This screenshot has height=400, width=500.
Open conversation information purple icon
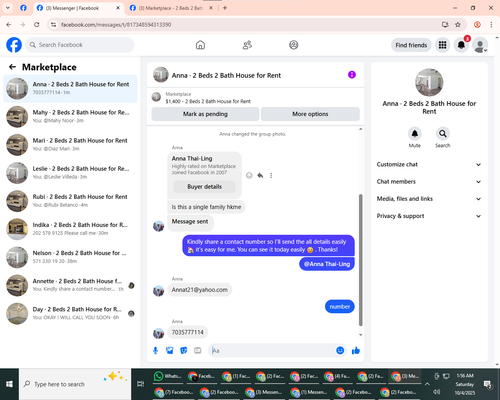tap(352, 75)
